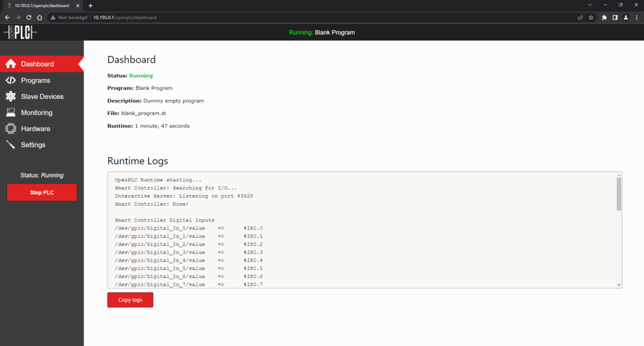This screenshot has height=346, width=644.
Task: Open the Hardware configuration page
Action: (x=35, y=129)
